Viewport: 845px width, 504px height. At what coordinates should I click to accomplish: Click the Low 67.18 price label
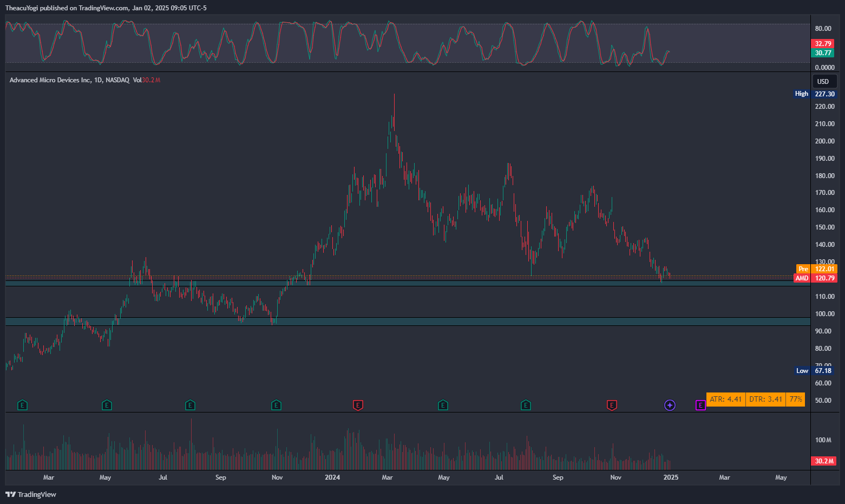815,371
